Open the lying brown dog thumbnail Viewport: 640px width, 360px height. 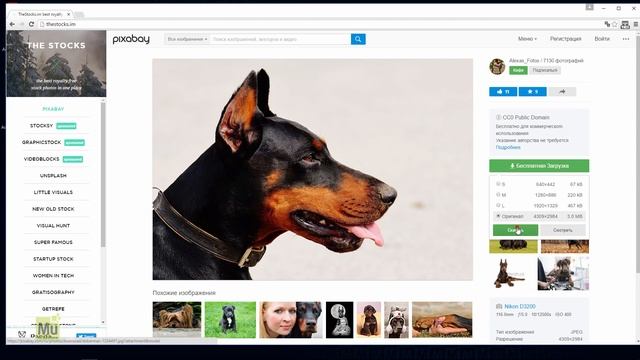point(442,320)
